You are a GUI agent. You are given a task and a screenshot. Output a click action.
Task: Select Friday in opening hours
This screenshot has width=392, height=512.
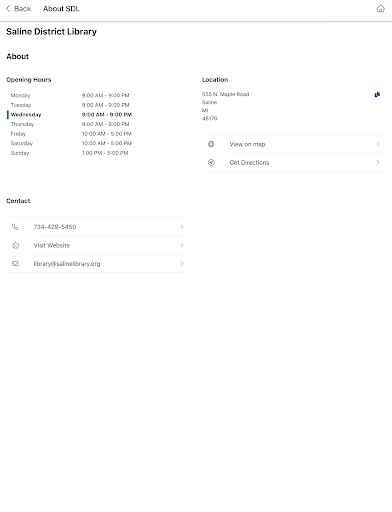[x=18, y=134]
